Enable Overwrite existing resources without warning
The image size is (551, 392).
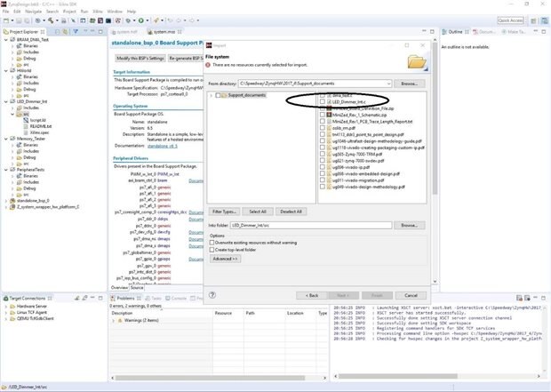click(212, 242)
